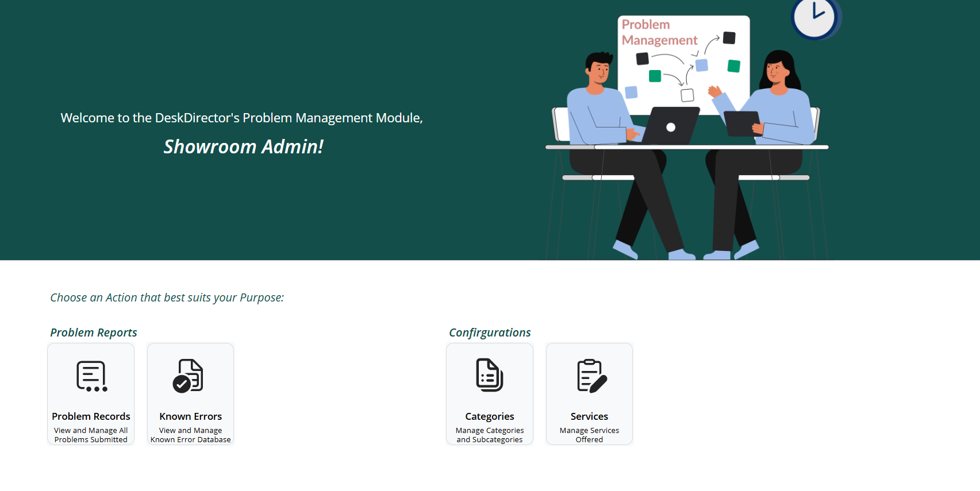Screen dimensions: 980x491
Task: Select the Known Errors card title
Action: (191, 416)
